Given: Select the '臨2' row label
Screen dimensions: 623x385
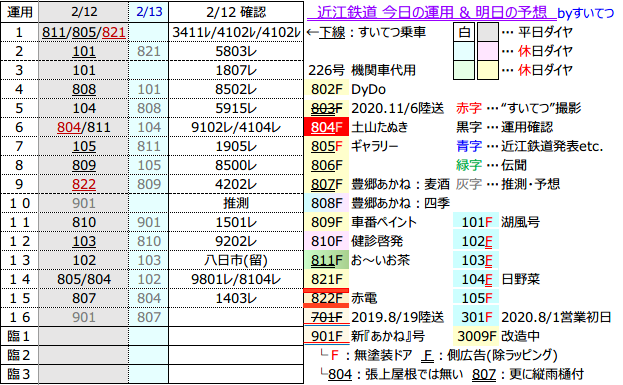Looking at the screenshot, I should pos(19,355).
